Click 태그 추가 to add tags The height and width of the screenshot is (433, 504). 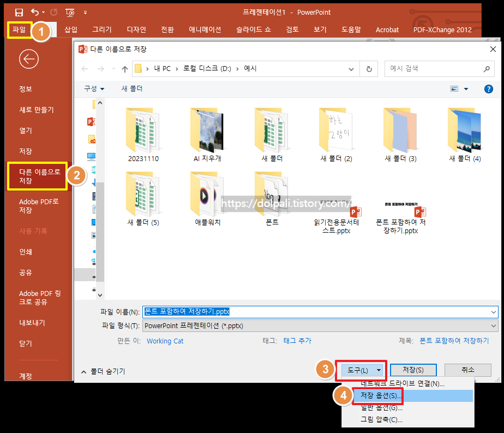[297, 341]
